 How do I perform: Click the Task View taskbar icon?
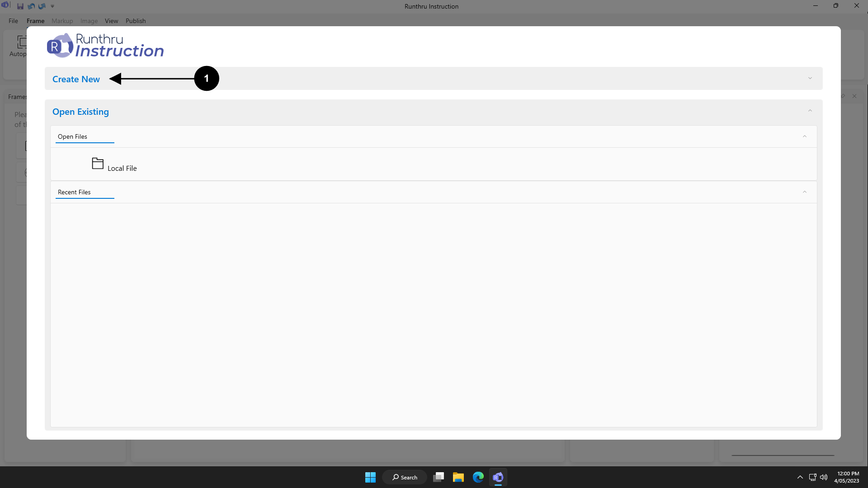pyautogui.click(x=438, y=477)
